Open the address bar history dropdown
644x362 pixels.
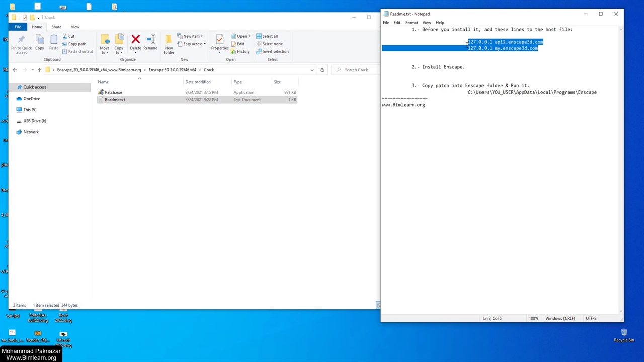tap(312, 70)
